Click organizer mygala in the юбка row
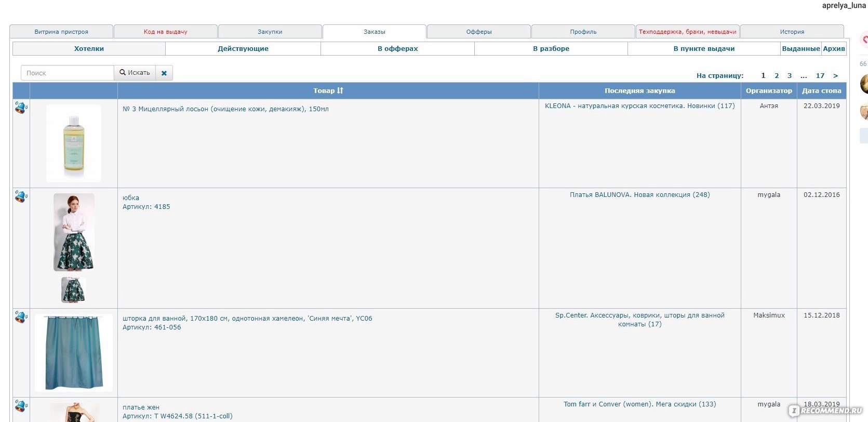This screenshot has width=868, height=422. [769, 195]
